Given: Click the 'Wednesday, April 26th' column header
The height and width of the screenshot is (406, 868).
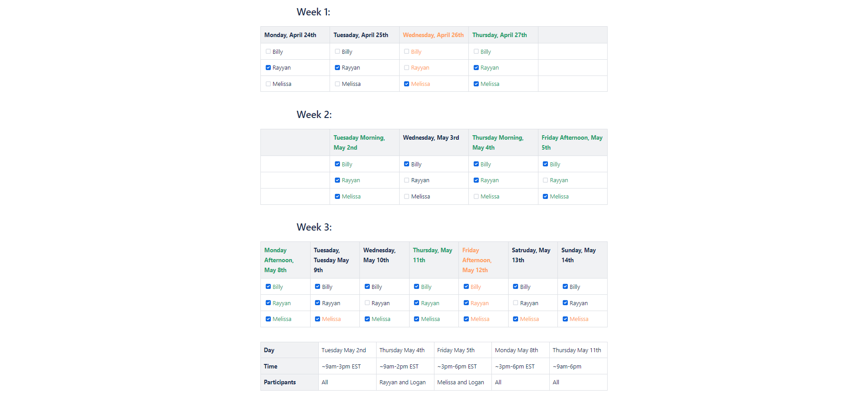Looking at the screenshot, I should (x=433, y=35).
